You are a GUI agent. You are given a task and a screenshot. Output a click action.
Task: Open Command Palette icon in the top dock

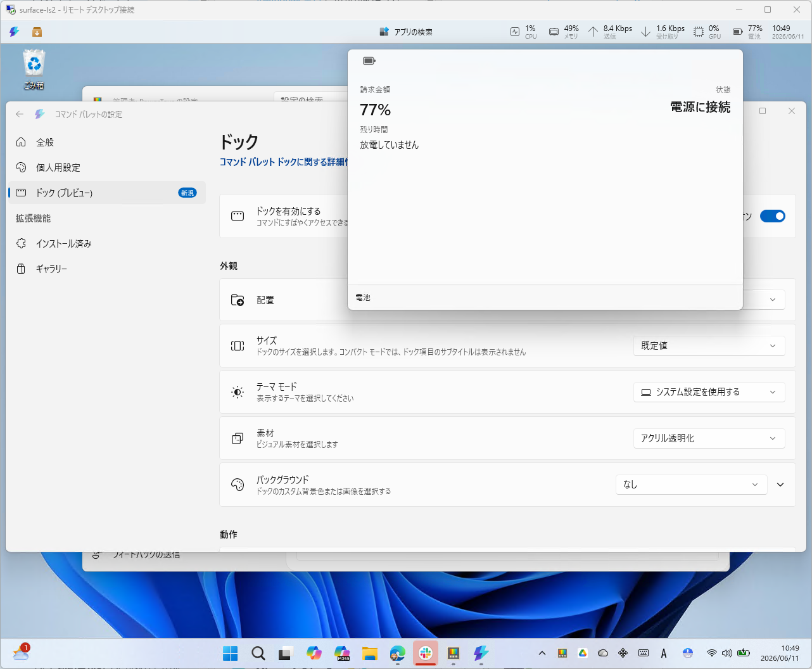click(14, 32)
